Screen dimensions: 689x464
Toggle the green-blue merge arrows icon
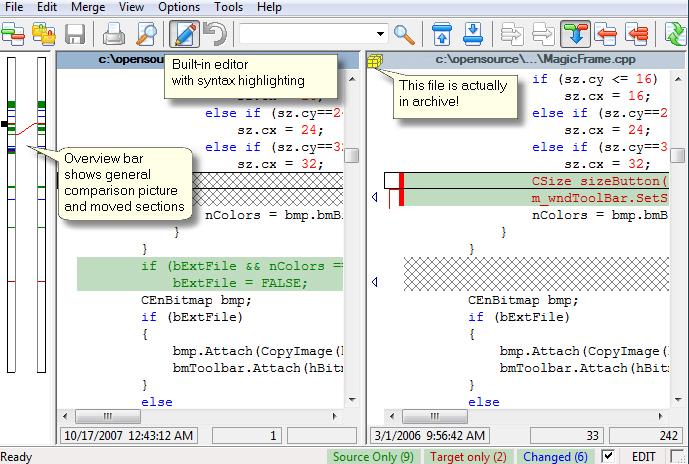575,34
